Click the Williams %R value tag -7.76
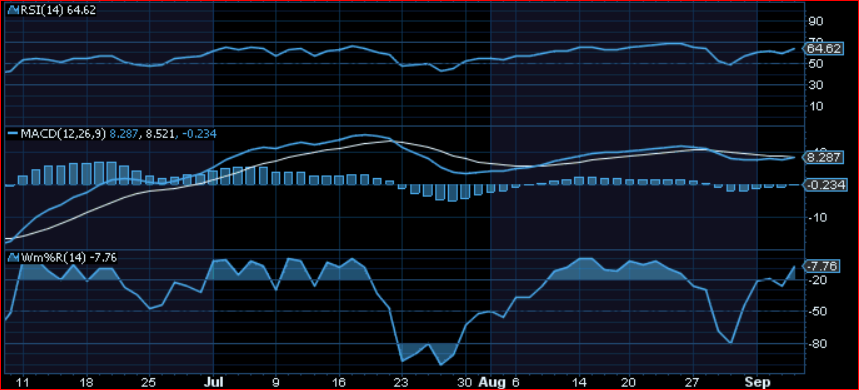 click(x=821, y=267)
